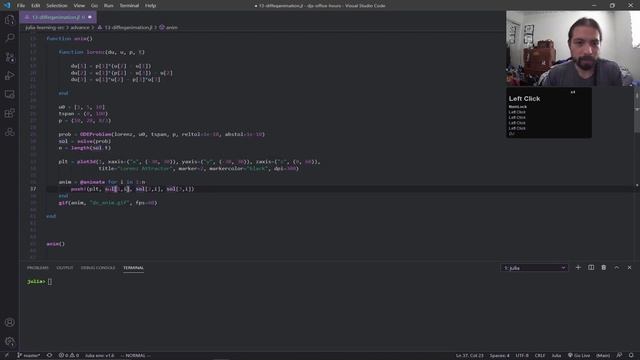Open the Julia view icon in the activity bar
Screen dimensions: 640x360
(9, 132)
